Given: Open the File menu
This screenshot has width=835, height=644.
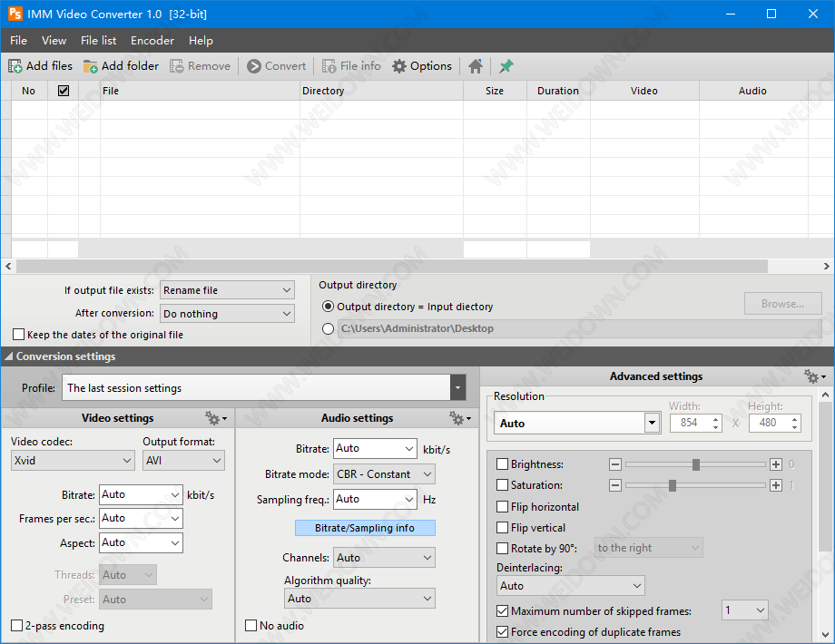Looking at the screenshot, I should [x=19, y=41].
